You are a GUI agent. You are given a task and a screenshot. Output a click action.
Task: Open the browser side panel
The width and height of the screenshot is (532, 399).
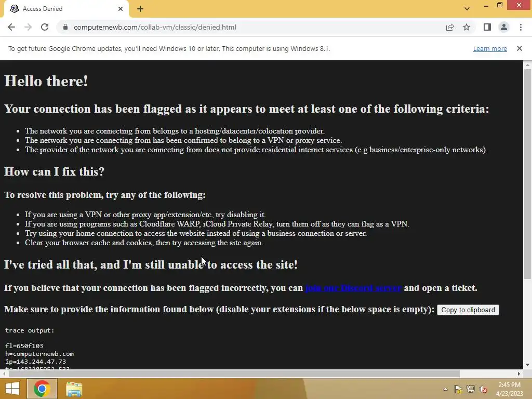487,27
